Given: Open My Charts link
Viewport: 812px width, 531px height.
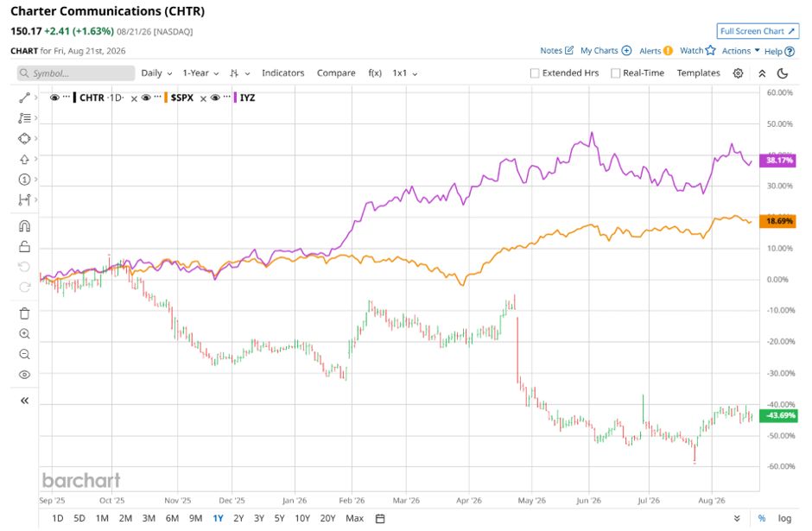Looking at the screenshot, I should pyautogui.click(x=606, y=51).
